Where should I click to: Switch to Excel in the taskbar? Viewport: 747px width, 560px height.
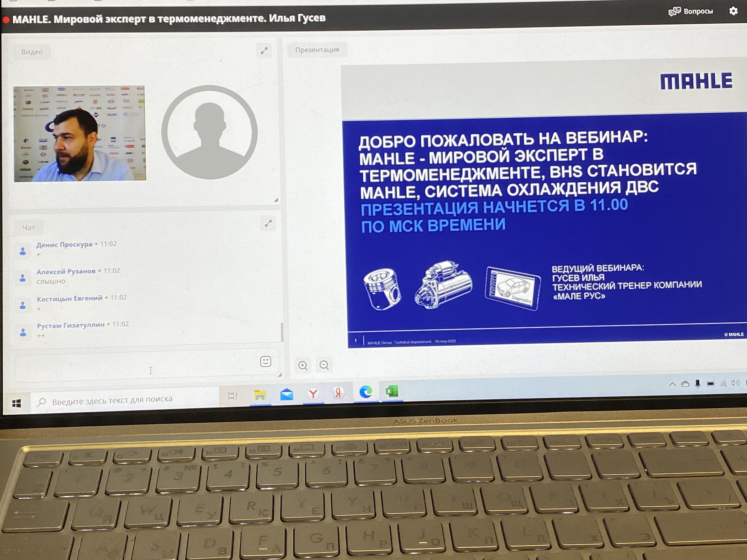coord(392,391)
